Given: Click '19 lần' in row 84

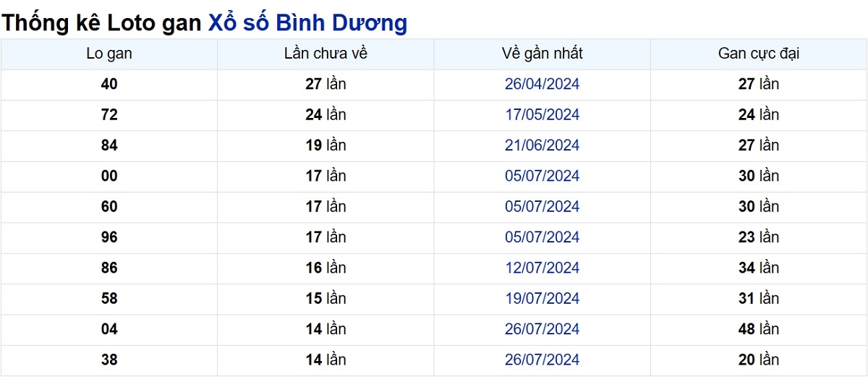Looking at the screenshot, I should coord(325,145).
